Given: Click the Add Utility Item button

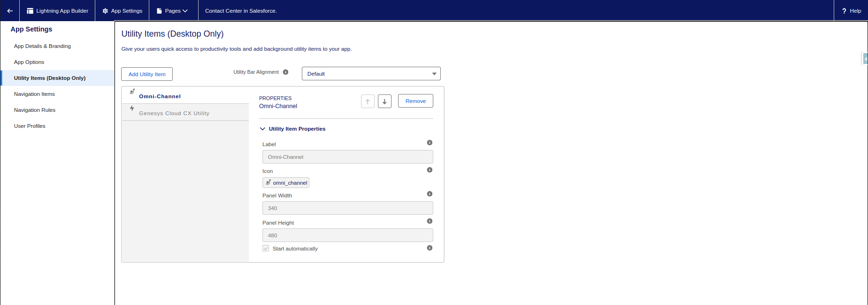Looking at the screenshot, I should (x=147, y=74).
